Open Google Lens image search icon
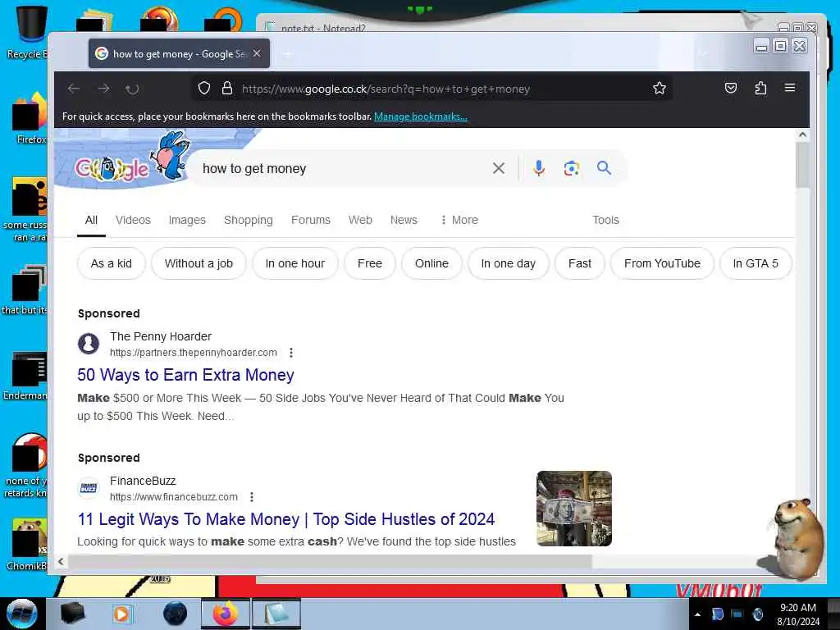Image resolution: width=840 pixels, height=630 pixels. point(572,168)
